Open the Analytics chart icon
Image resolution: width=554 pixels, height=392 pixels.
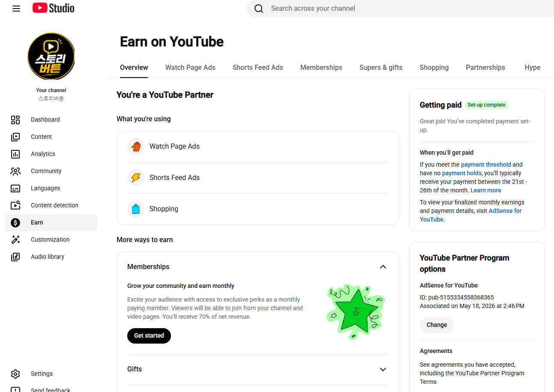pos(15,154)
